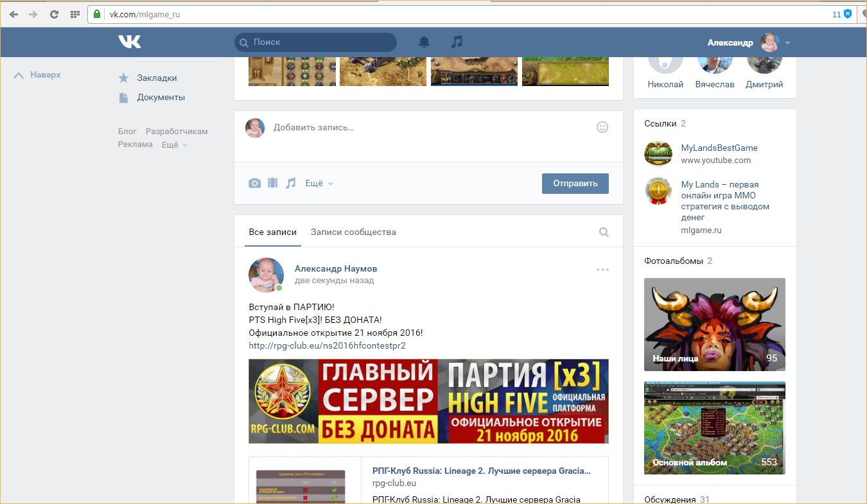Screen dimensions: 867x504
Task: Open the Наши лица photo album
Action: point(715,324)
